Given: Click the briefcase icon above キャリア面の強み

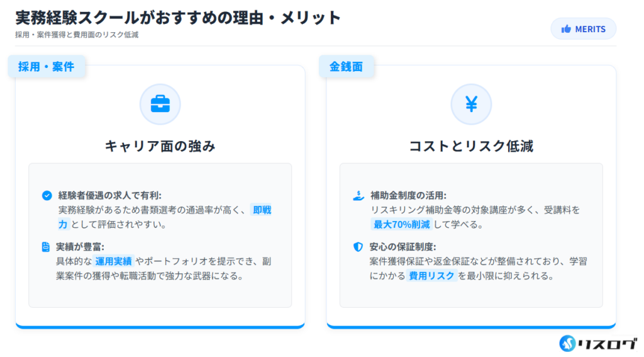Looking at the screenshot, I should click(160, 104).
